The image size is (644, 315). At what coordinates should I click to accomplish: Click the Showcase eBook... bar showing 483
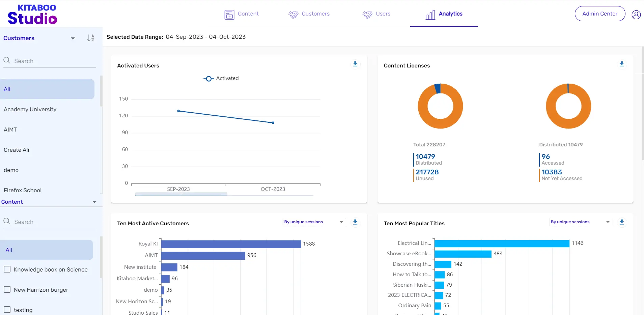[463, 254]
